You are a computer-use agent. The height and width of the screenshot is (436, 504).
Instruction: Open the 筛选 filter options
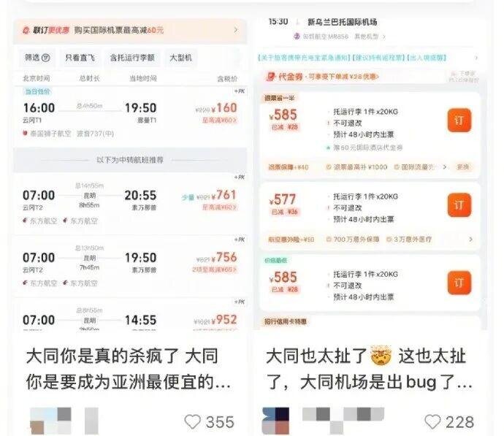37,58
